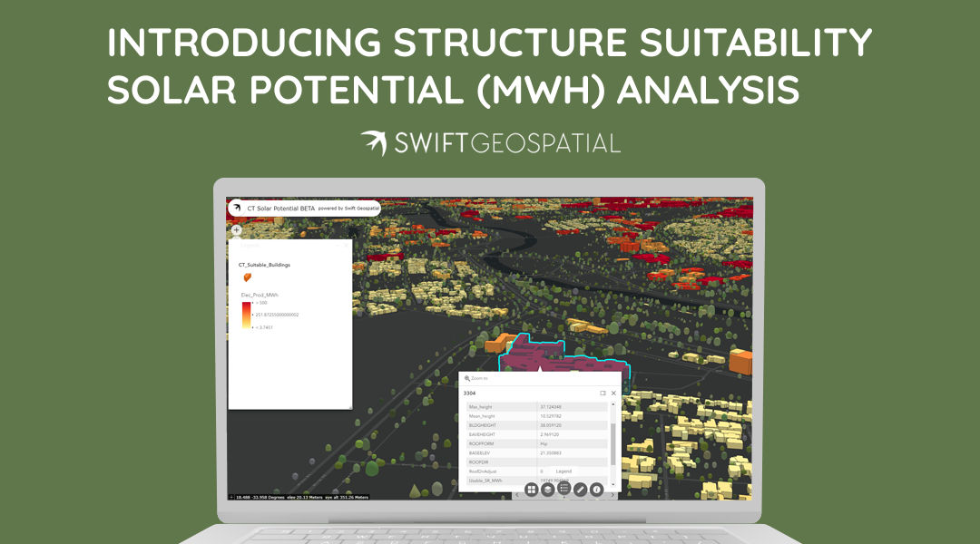The height and width of the screenshot is (544, 980).
Task: Click the widget bar right arrow
Action: 612,495
